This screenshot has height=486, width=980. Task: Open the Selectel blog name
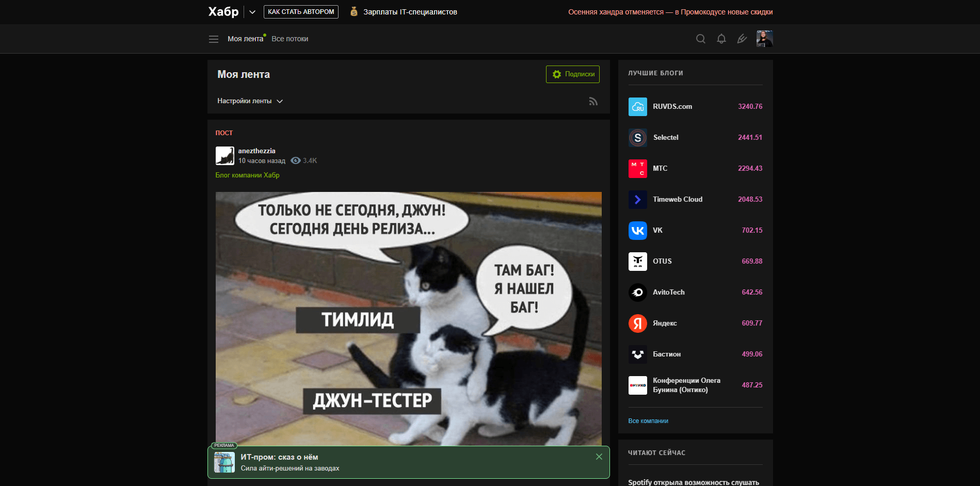click(666, 138)
